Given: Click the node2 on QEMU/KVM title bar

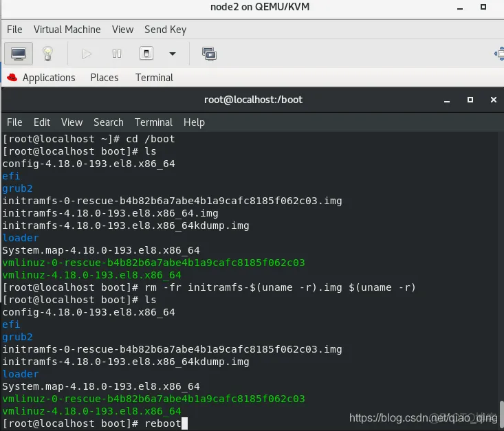Looking at the screenshot, I should tap(260, 7).
